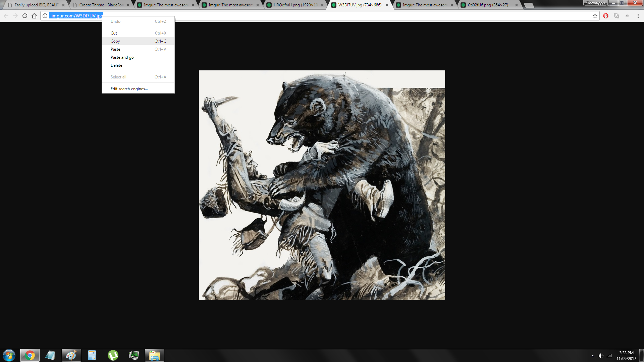
Task: Open the monitor app taskbar icon
Action: coord(134,355)
